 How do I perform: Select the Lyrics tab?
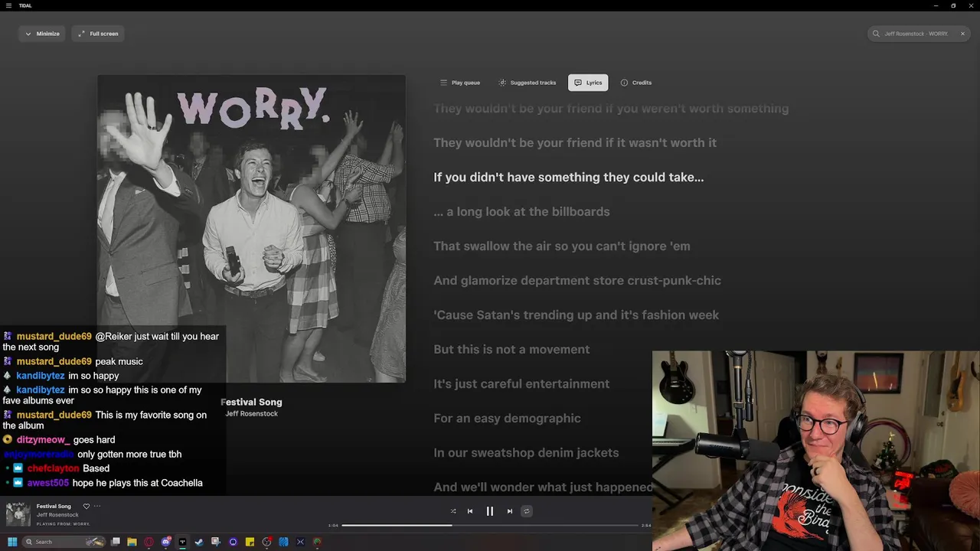coord(588,83)
